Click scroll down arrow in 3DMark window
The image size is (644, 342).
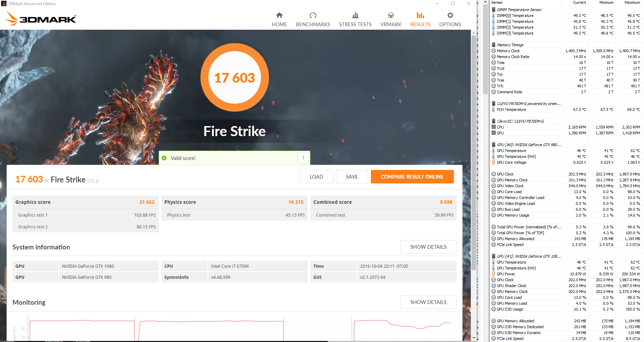tap(474, 338)
